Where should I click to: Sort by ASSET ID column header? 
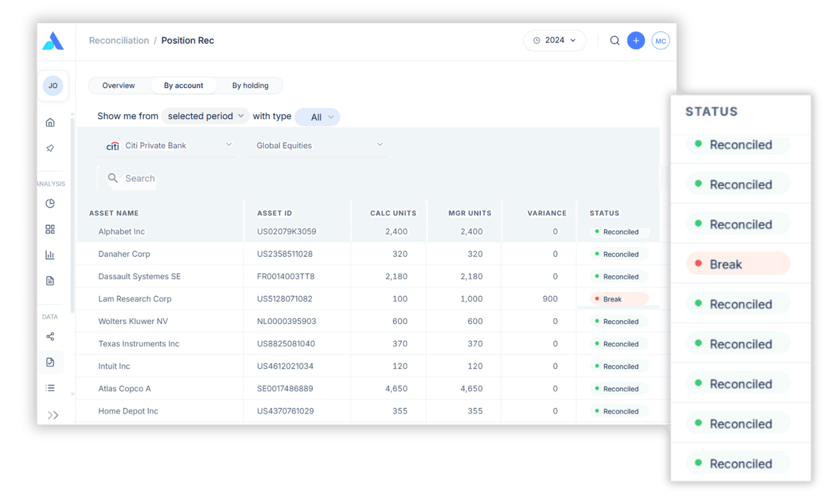[x=274, y=213]
